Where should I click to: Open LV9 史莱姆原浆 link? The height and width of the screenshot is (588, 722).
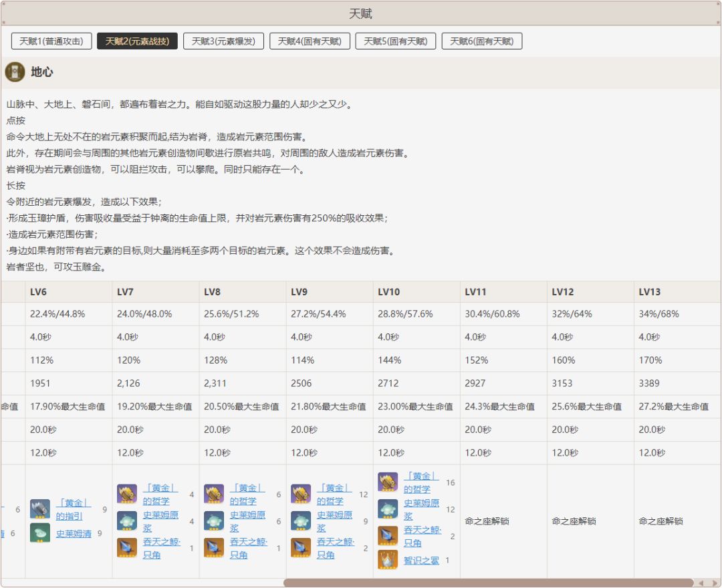334,521
